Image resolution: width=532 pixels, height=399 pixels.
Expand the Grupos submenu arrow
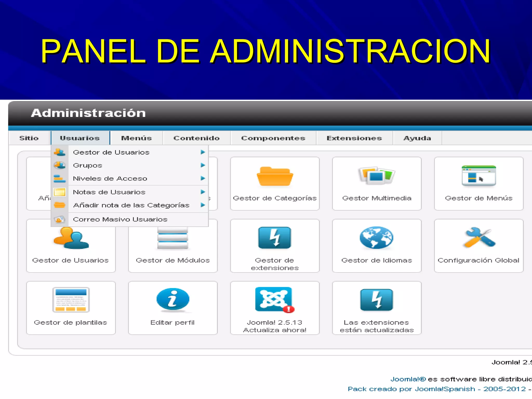point(203,165)
